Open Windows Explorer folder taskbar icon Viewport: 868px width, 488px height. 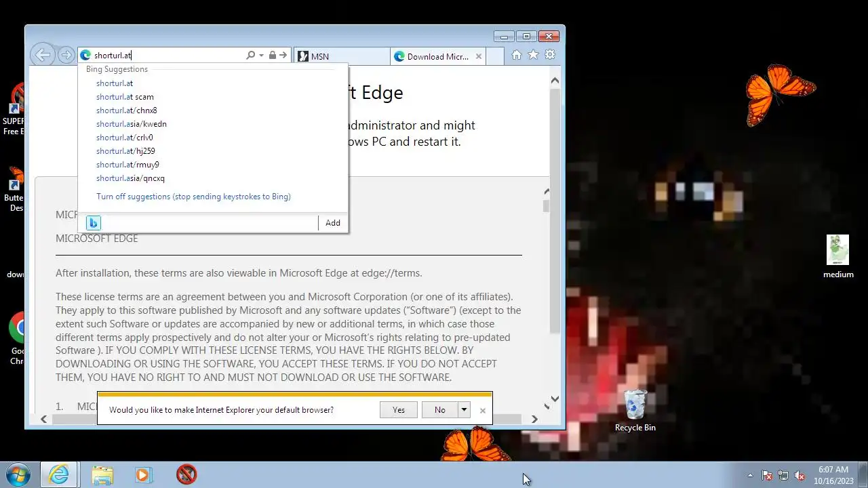[102, 474]
